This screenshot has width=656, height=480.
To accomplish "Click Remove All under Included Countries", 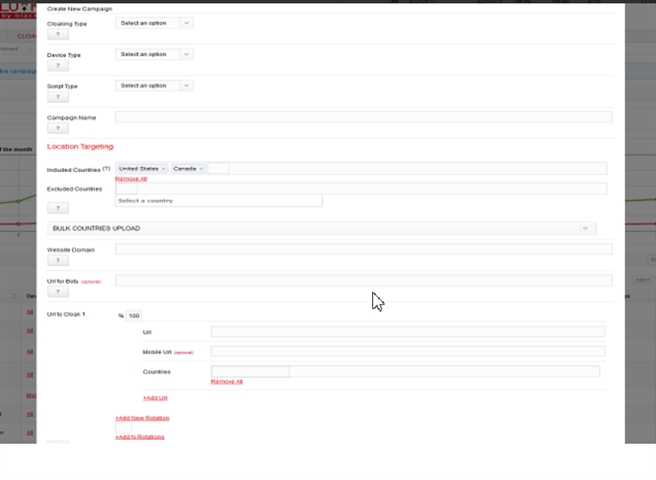I will click(x=131, y=178).
